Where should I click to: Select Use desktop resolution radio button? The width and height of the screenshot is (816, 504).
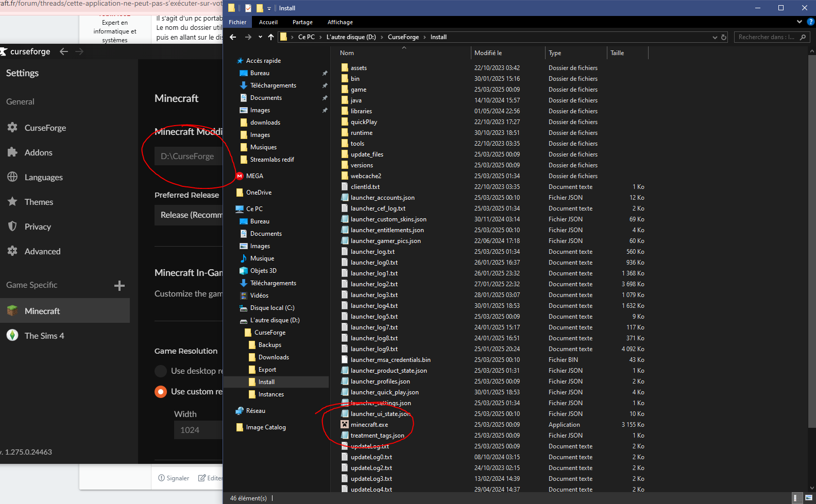[161, 371]
